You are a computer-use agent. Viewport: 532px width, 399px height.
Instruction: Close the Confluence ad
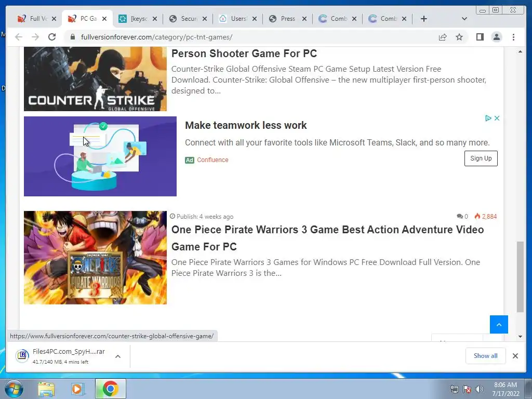point(497,118)
